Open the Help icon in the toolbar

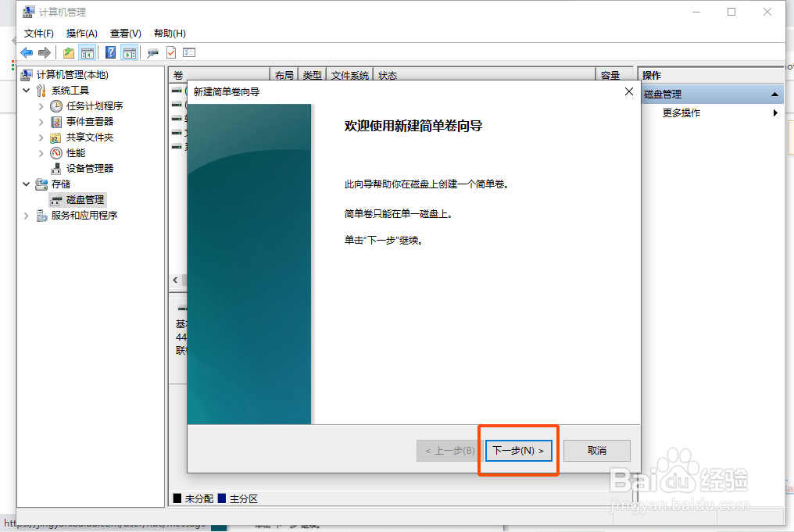tap(111, 52)
